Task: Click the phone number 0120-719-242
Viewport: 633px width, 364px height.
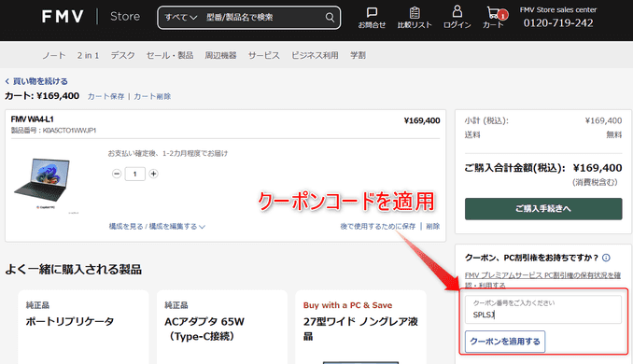Action: tap(558, 23)
